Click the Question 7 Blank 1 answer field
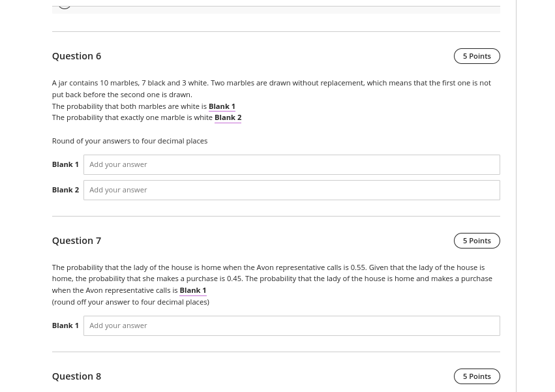This screenshot has width=555, height=392. click(x=292, y=325)
